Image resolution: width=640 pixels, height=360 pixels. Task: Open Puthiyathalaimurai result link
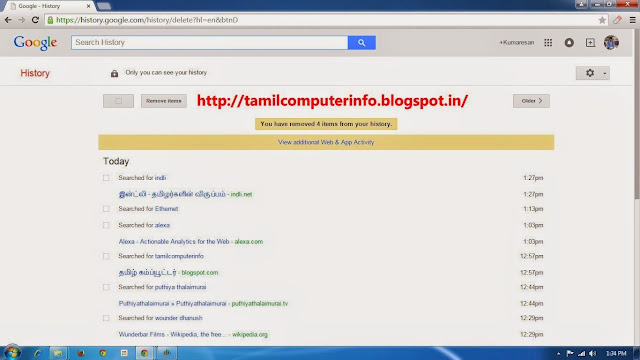pos(203,304)
